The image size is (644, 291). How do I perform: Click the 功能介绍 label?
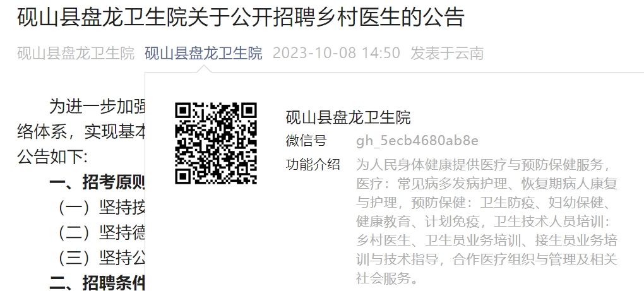tap(313, 165)
